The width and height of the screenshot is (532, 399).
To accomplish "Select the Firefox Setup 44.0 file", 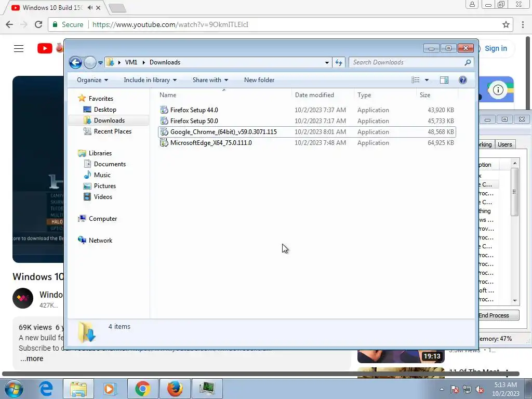I will point(307,110).
